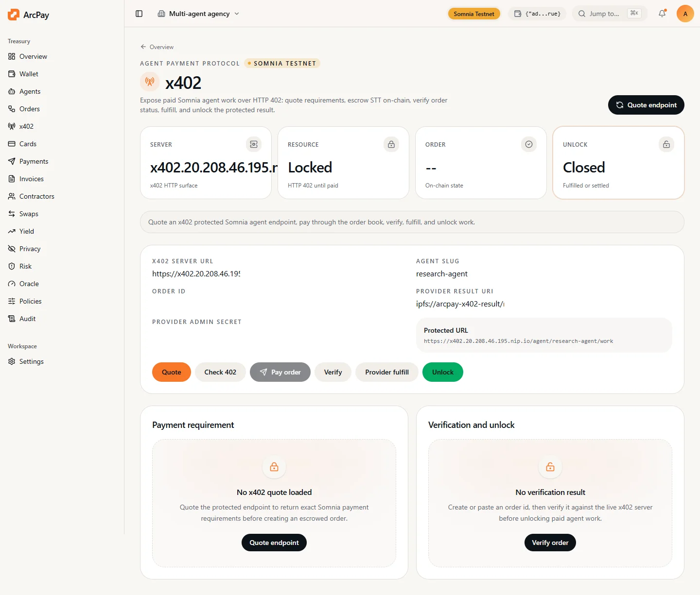The image size is (700, 595).
Task: Click the Swaps sidebar icon
Action: [12, 214]
